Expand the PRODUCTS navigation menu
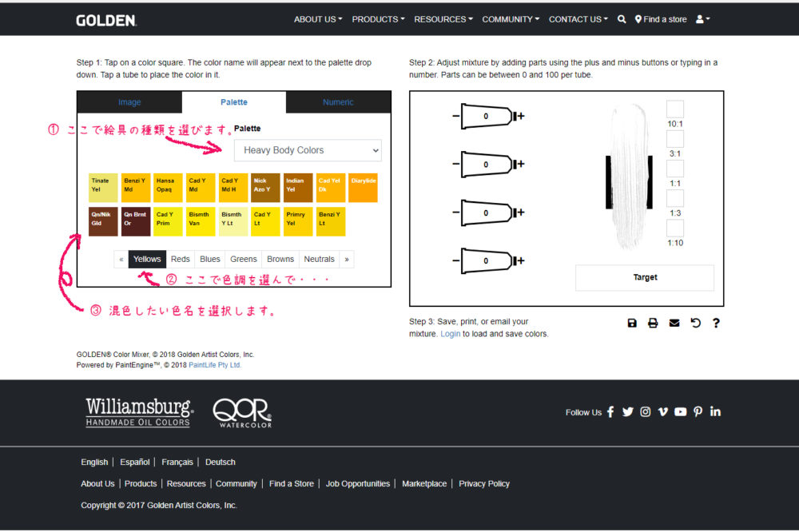Viewport: 799px width, 532px height. click(x=378, y=19)
